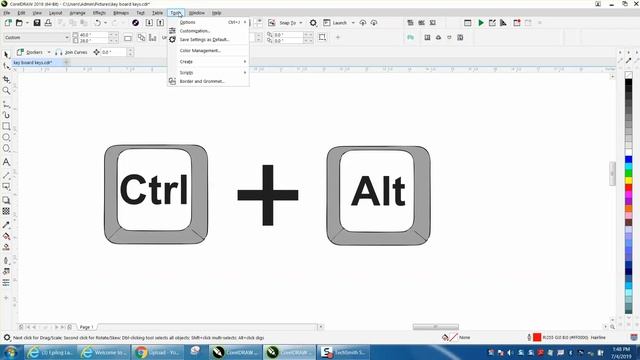Image resolution: width=640 pixels, height=360 pixels.
Task: Open the File menu
Action: 7,13
